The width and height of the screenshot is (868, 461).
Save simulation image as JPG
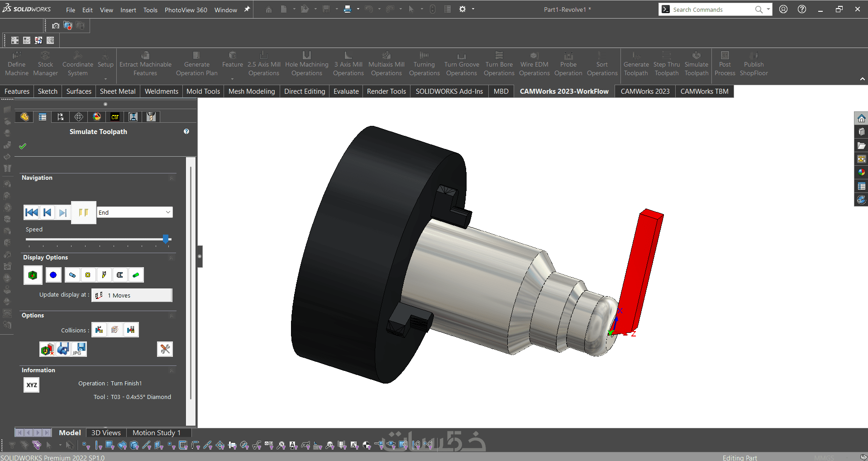[79, 349]
